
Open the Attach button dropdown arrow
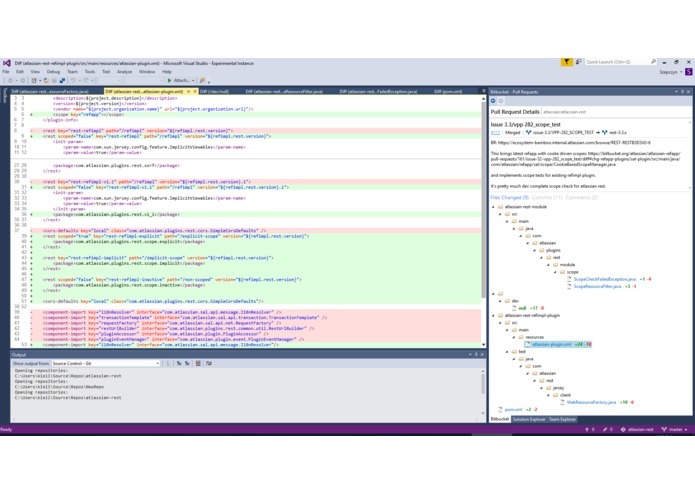coord(193,81)
